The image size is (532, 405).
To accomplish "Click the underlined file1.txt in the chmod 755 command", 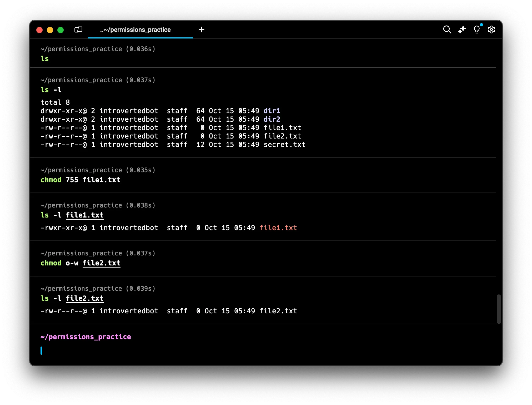I will click(x=101, y=180).
